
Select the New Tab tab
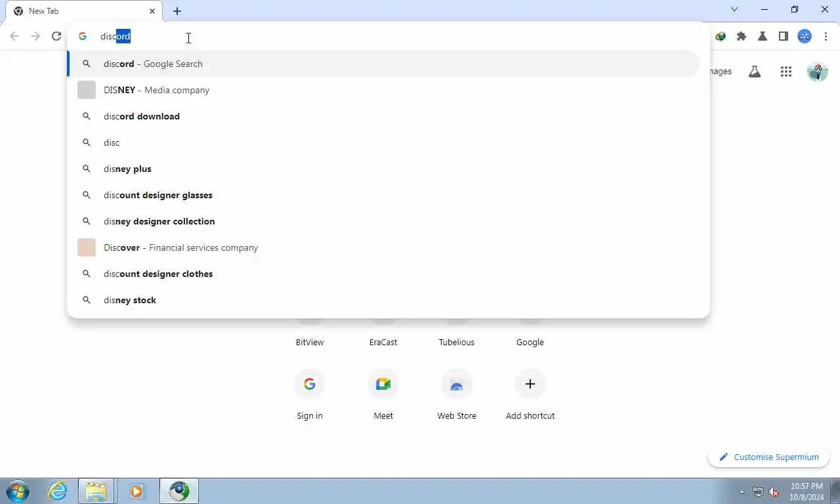[84, 11]
